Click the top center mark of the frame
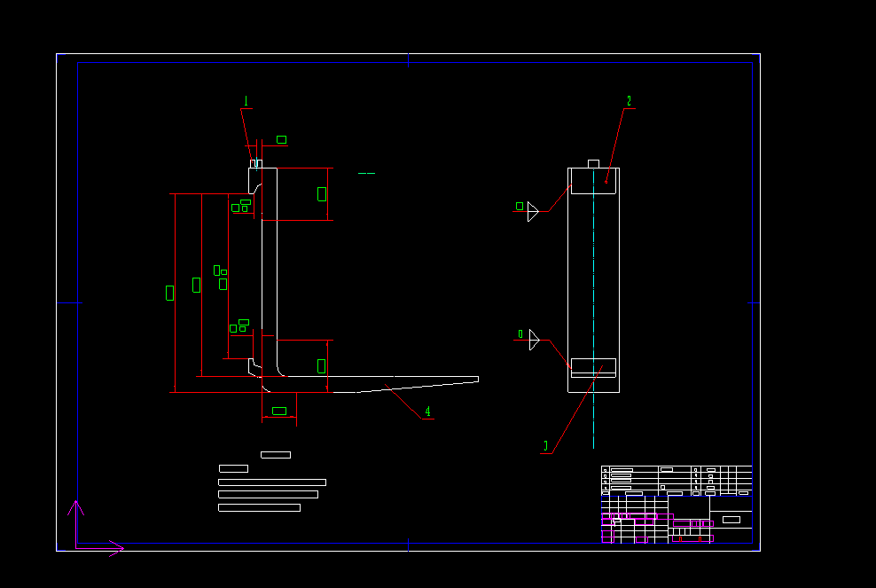 pyautogui.click(x=409, y=60)
